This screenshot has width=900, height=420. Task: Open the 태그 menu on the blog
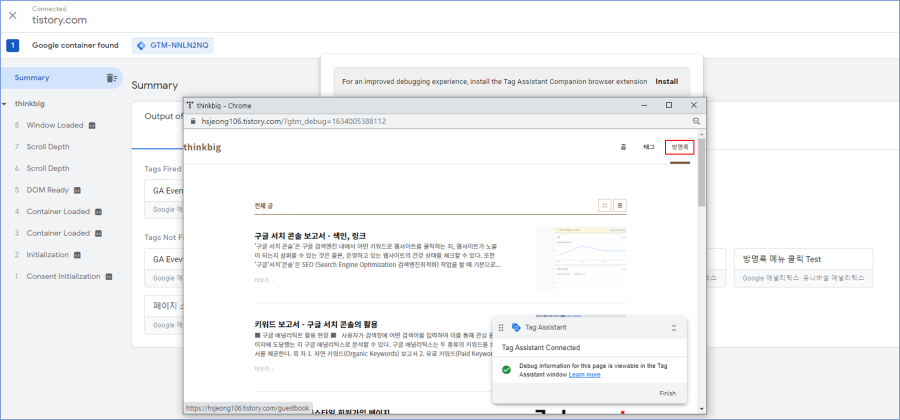pos(649,147)
